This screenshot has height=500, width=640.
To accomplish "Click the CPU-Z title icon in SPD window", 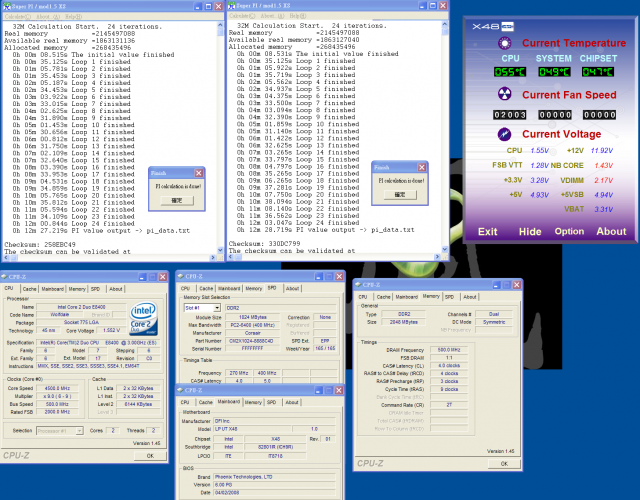I will pyautogui.click(x=181, y=276).
